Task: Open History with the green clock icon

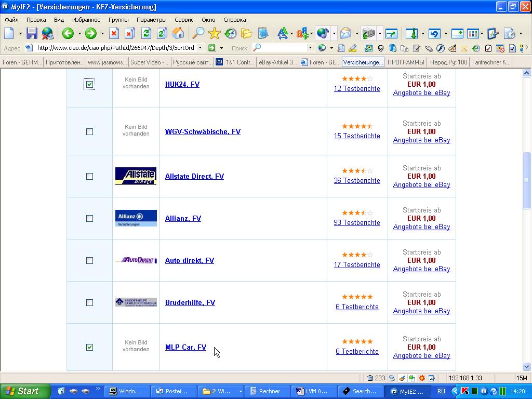Action: 230,33
